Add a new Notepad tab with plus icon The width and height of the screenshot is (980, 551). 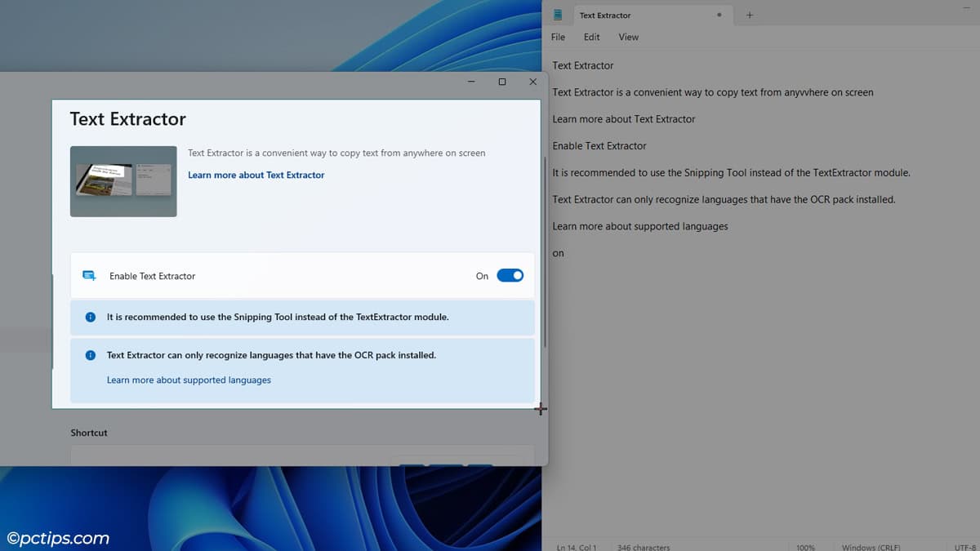click(750, 15)
